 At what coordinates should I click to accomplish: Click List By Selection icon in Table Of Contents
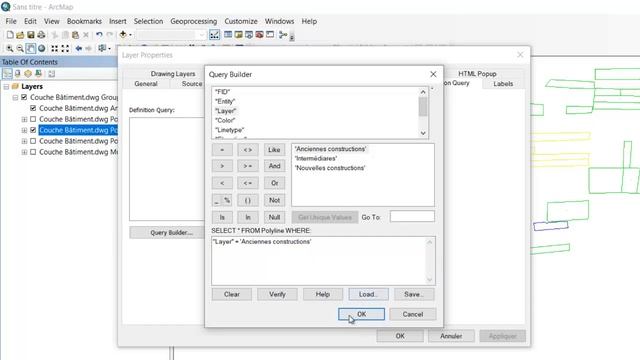(x=38, y=74)
